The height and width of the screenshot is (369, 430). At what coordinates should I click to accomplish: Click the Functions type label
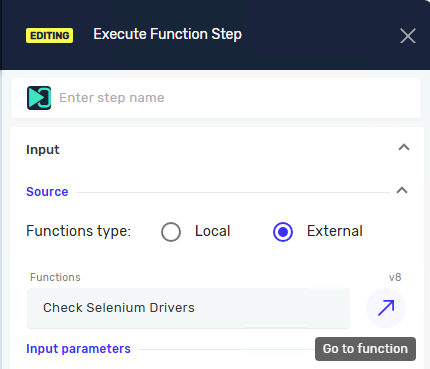(79, 231)
